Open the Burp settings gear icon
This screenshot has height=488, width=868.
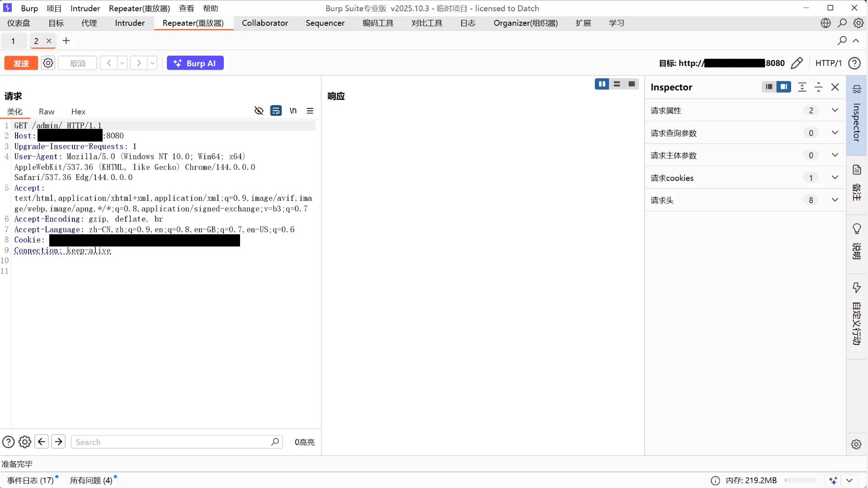pyautogui.click(x=859, y=23)
